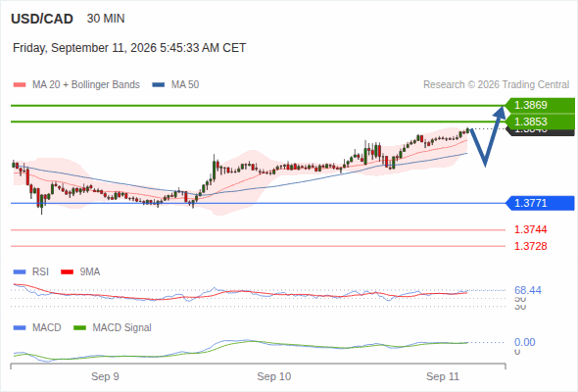Click the MA 20 + Bollinger Bands legend swatch
Image resolution: width=578 pixels, height=392 pixels.
(20, 85)
